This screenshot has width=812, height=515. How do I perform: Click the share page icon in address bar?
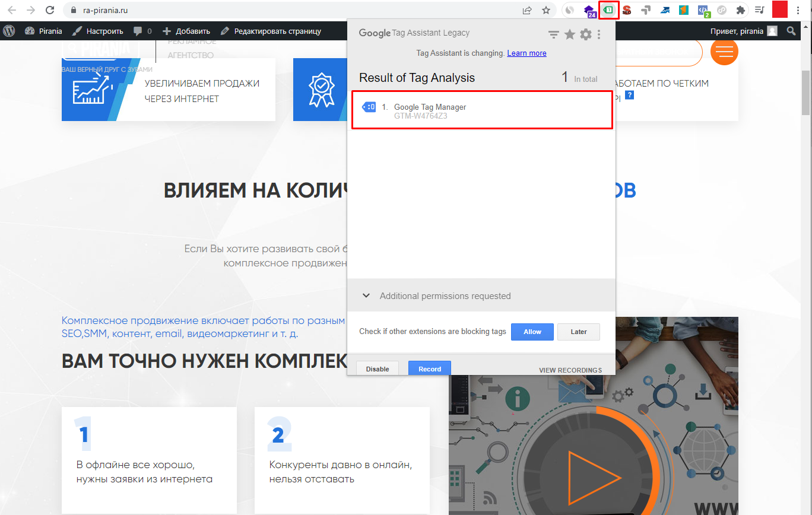[526, 10]
